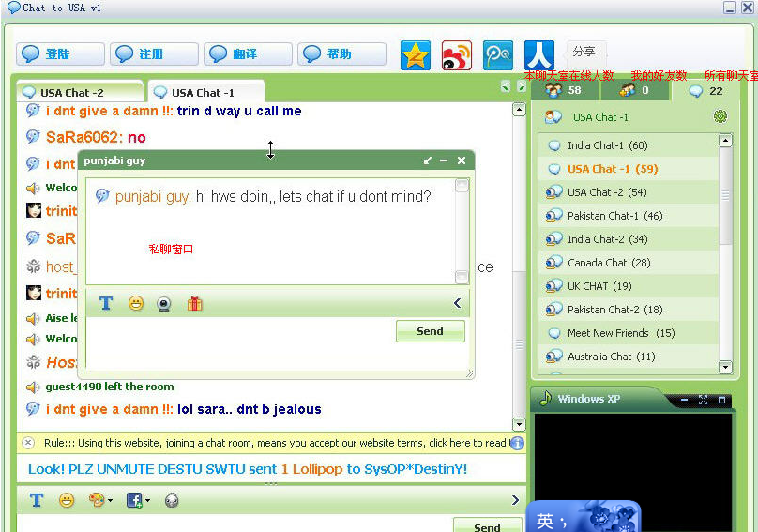758x532 pixels.
Task: Open the webcam icon in private chat
Action: point(164,304)
